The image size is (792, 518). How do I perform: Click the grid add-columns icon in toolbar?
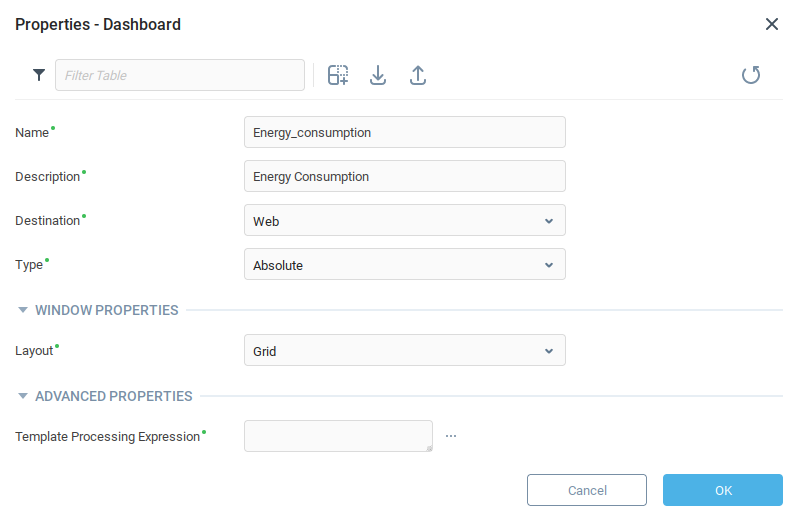[338, 75]
